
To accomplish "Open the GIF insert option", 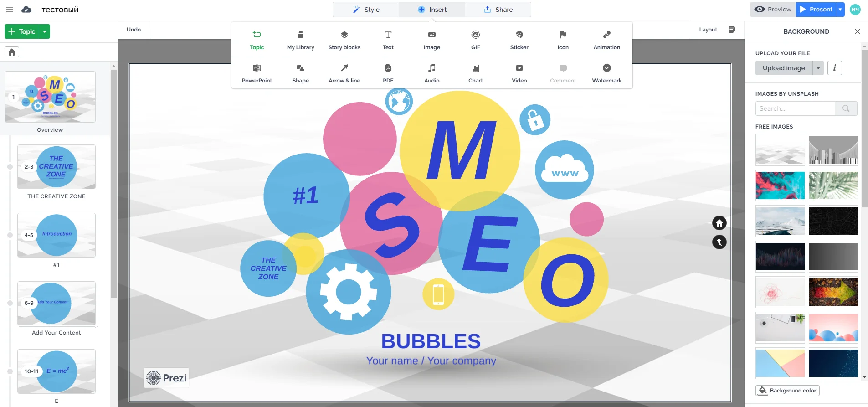I will 475,40.
